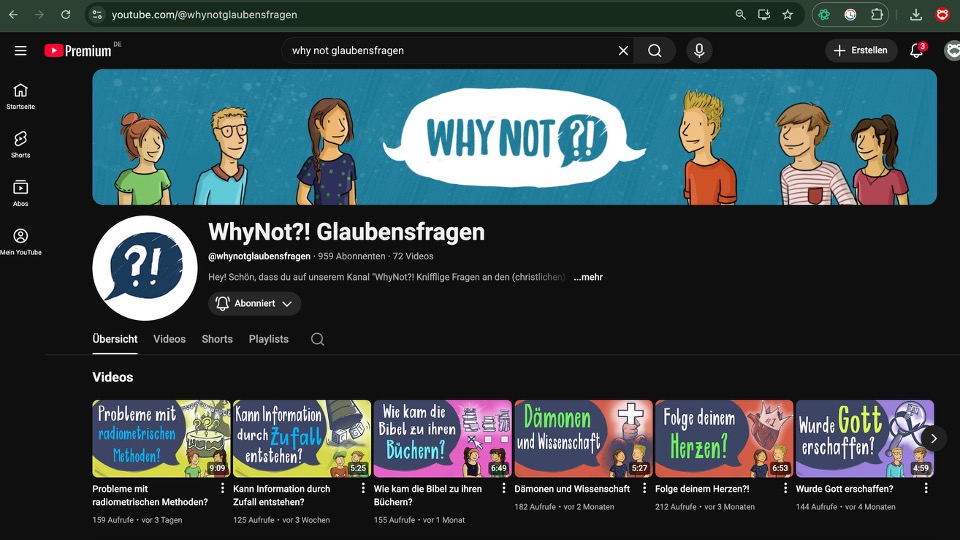Switch to the Playlists tab
The image size is (960, 540).
click(x=268, y=339)
